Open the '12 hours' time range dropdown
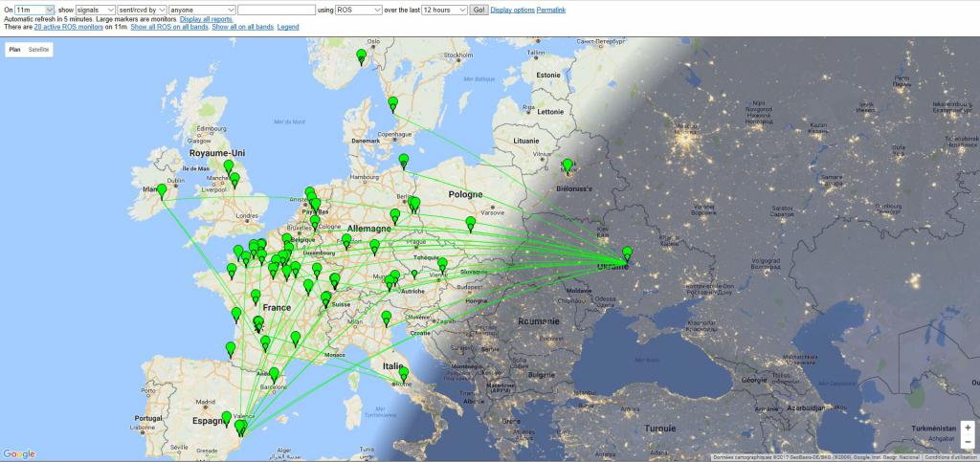 [444, 10]
